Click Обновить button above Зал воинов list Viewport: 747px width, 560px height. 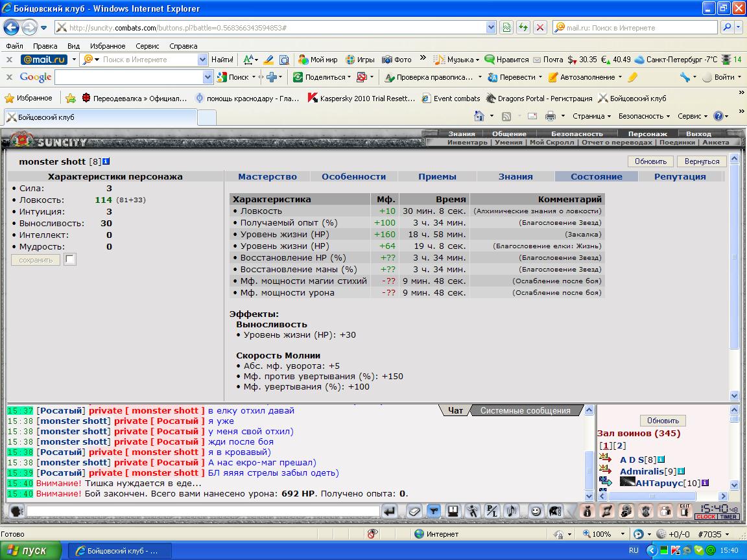(663, 421)
